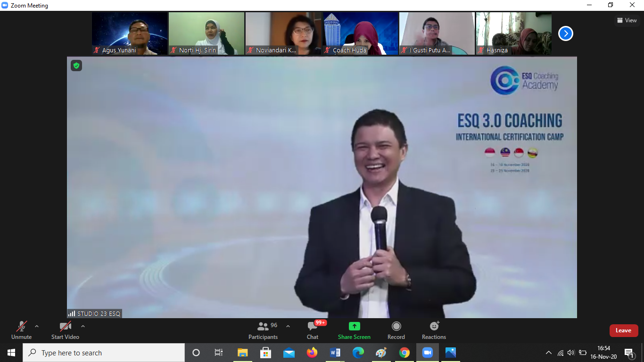
Task: Start Video with the camera toggle
Action: point(65,330)
